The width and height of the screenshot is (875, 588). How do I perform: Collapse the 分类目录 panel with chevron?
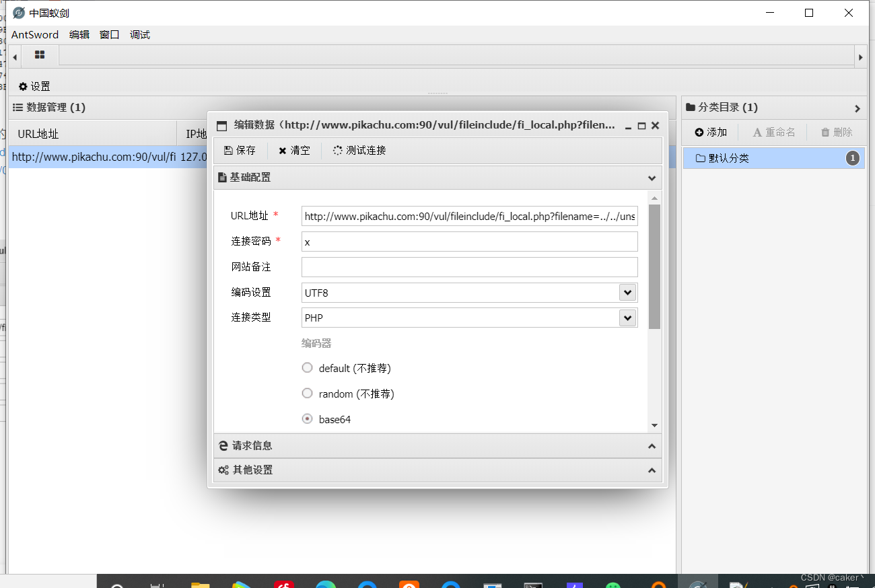[x=858, y=108]
